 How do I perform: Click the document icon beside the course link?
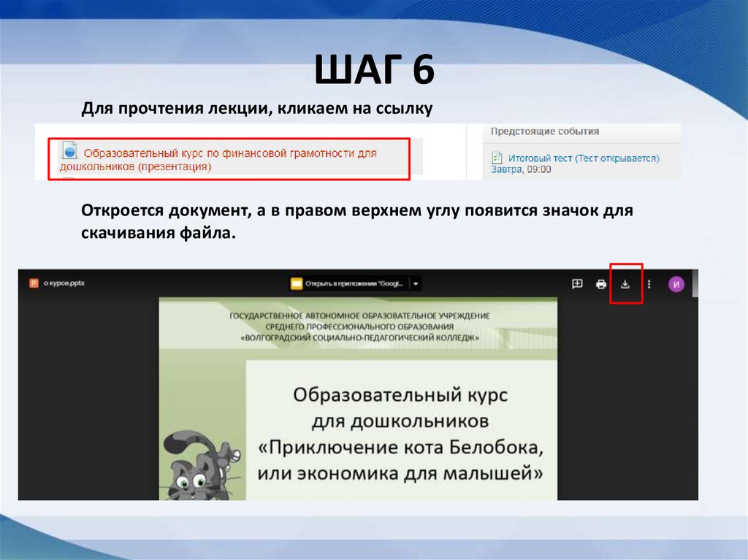pos(70,152)
